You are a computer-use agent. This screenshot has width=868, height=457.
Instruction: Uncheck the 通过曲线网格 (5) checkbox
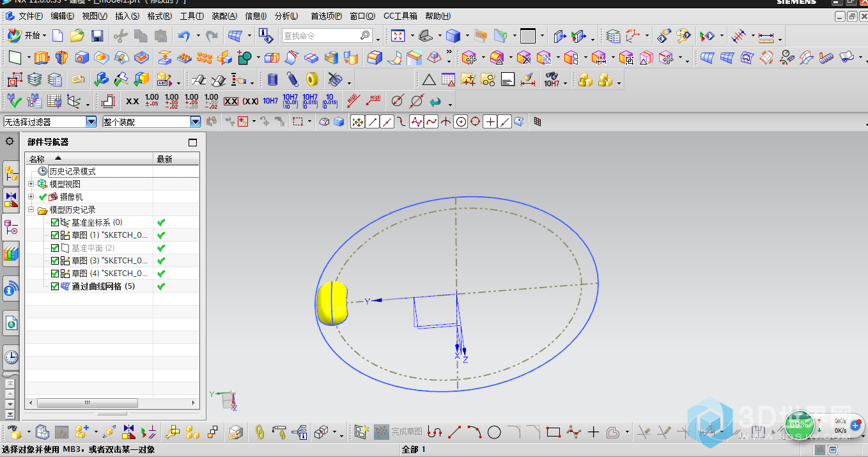(55, 286)
